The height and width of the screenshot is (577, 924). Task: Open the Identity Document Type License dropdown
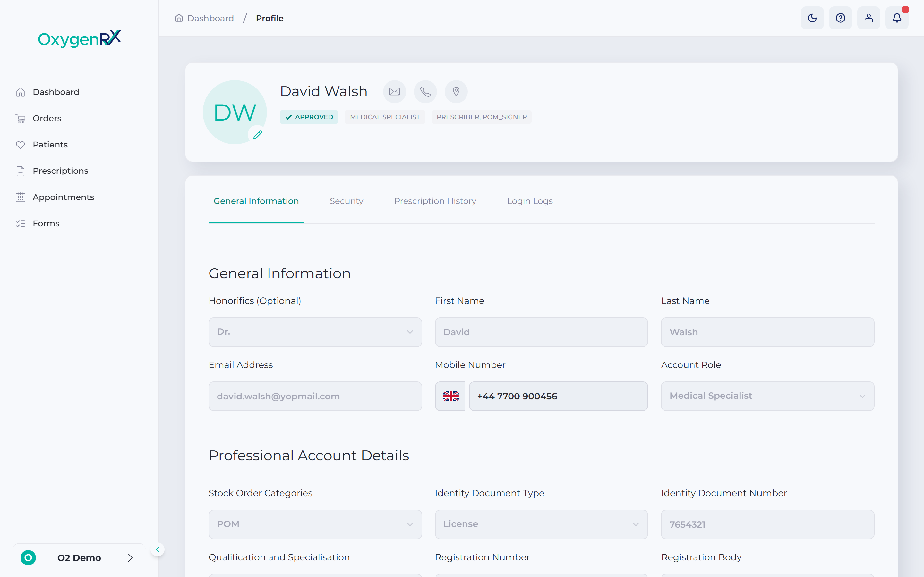pos(541,524)
